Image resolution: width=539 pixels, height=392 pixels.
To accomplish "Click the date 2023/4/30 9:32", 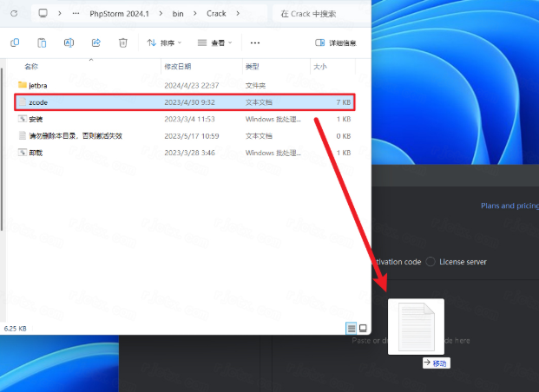I will pyautogui.click(x=189, y=102).
